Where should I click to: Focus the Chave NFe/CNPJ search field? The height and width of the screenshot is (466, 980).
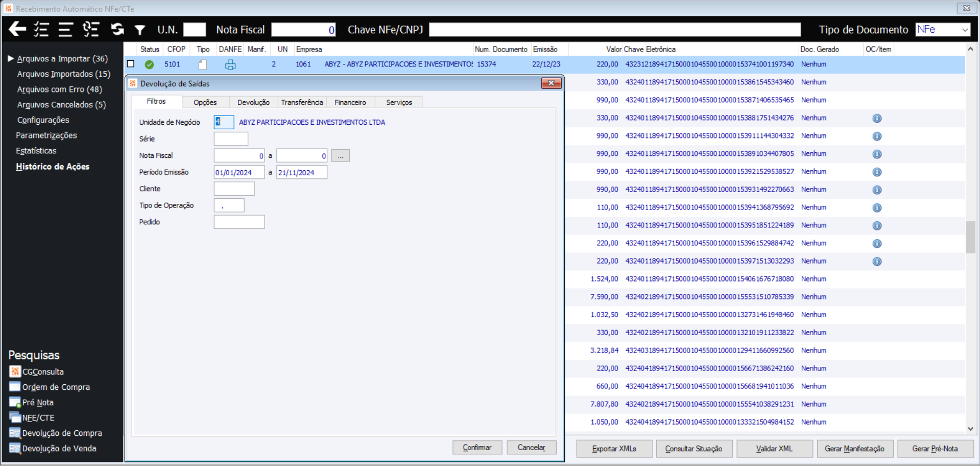coord(615,30)
